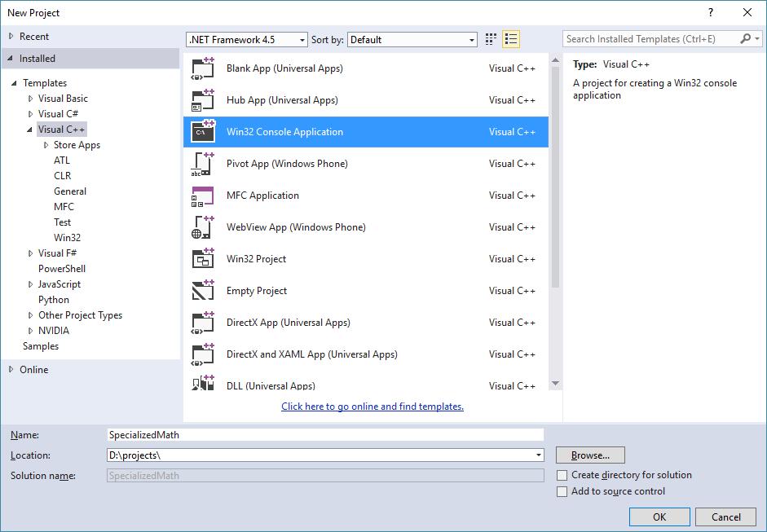Select Samples in the tree

[41, 346]
